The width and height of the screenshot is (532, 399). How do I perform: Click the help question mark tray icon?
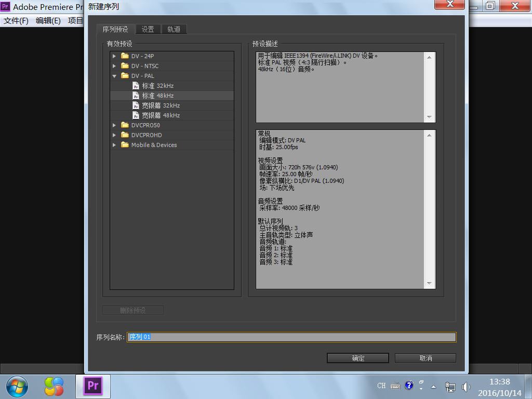pyautogui.click(x=409, y=385)
